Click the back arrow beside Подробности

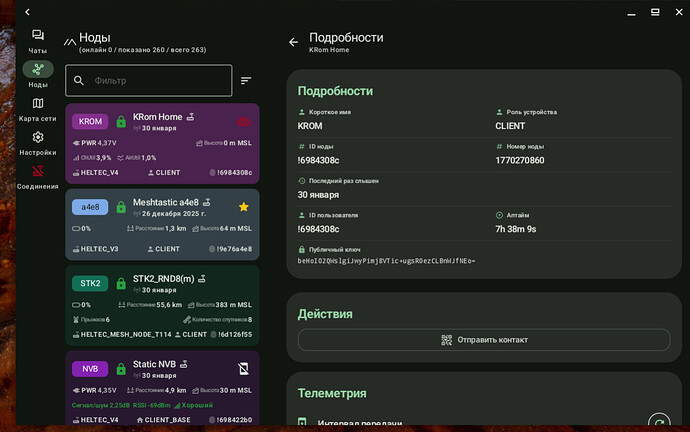(x=293, y=43)
